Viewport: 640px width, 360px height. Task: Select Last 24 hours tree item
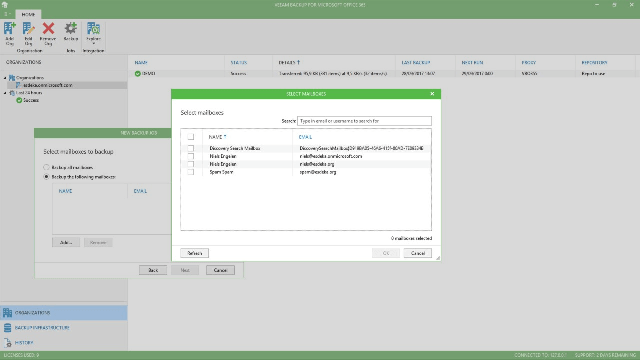click(x=29, y=93)
